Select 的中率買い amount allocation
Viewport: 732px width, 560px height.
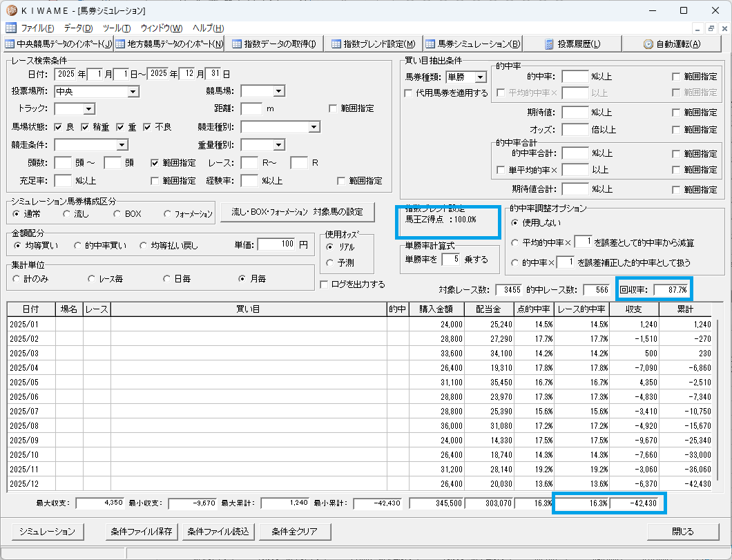click(77, 245)
